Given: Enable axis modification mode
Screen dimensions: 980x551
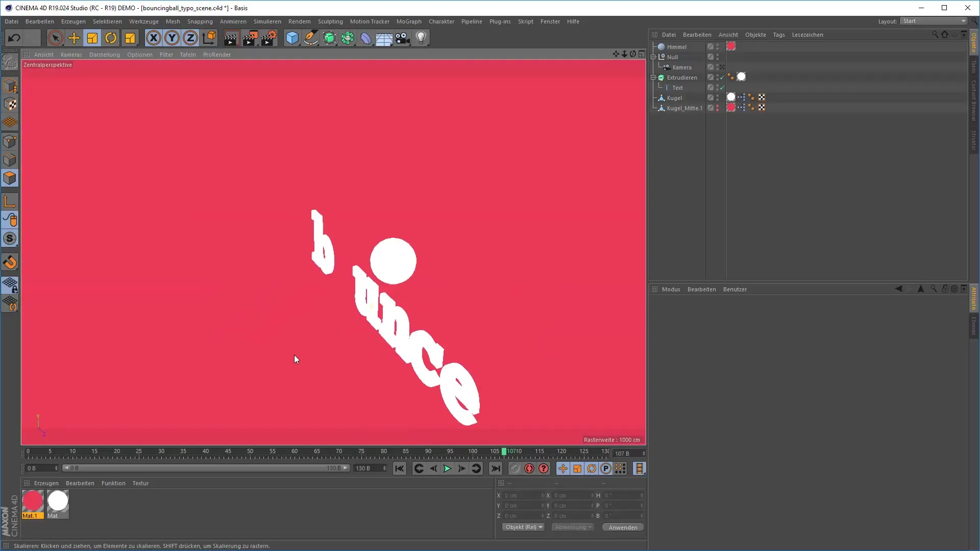Looking at the screenshot, I should [10, 202].
